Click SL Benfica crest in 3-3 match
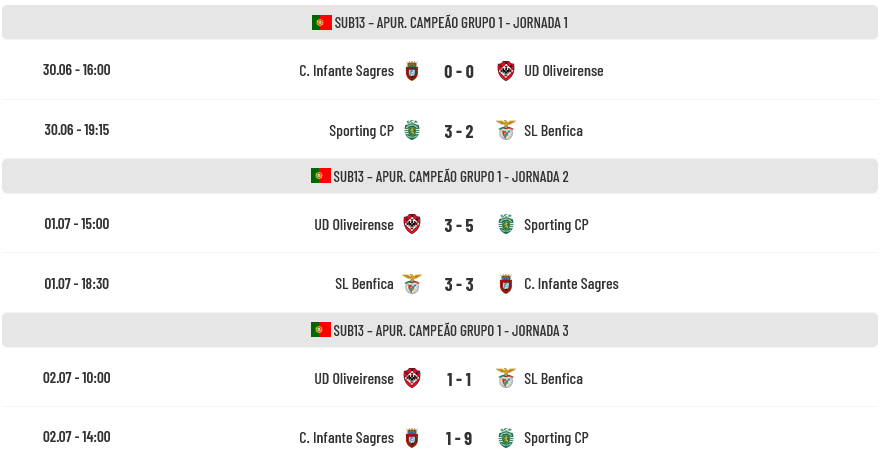This screenshot has width=881, height=467. click(412, 284)
